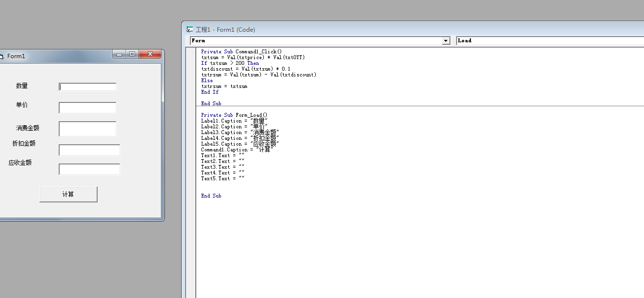Click the Text4.Text assignment line
Image resolution: width=644 pixels, height=298 pixels.
(223, 173)
